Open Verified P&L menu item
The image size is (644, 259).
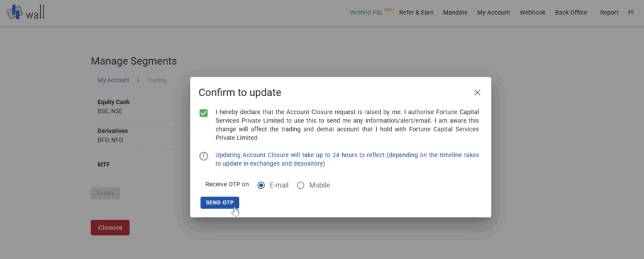[366, 13]
